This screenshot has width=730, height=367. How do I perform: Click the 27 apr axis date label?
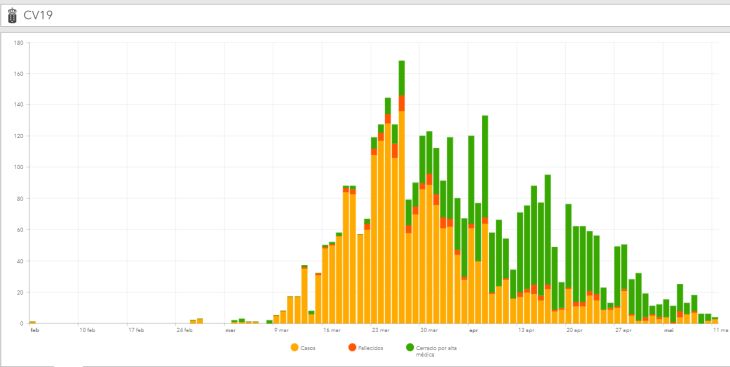[623, 331]
